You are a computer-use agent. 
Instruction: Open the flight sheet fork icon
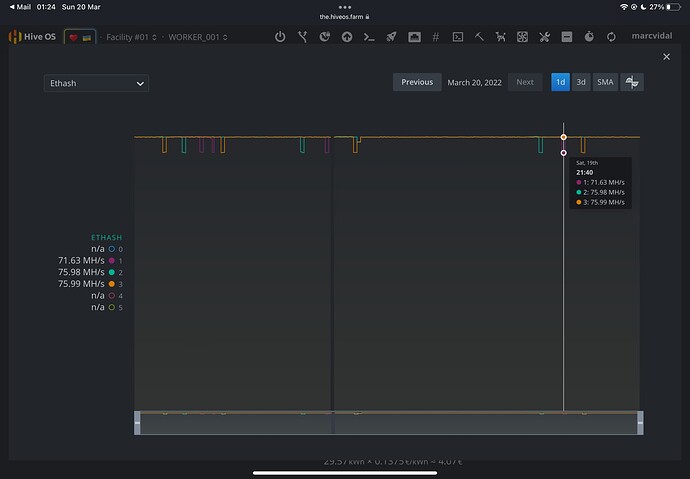pos(302,37)
